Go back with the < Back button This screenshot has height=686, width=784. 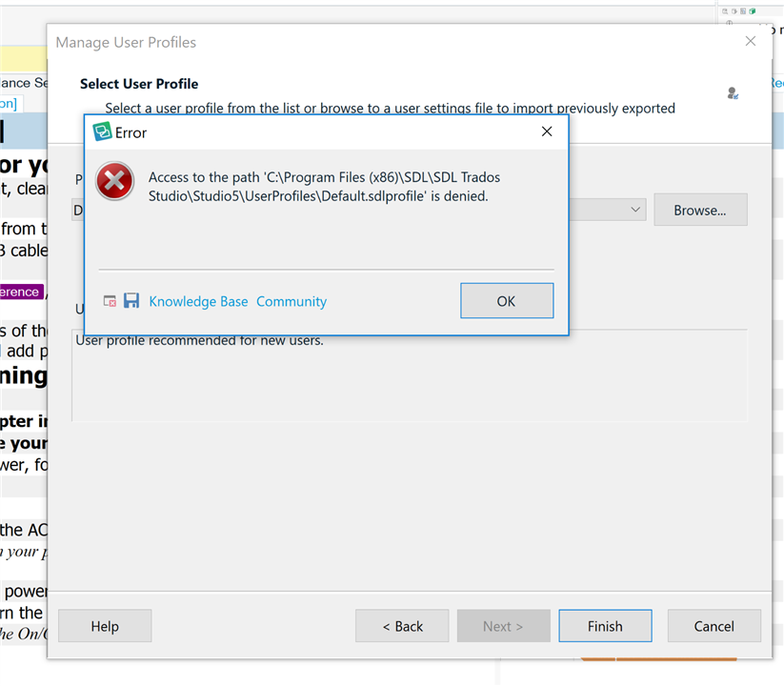click(x=402, y=626)
